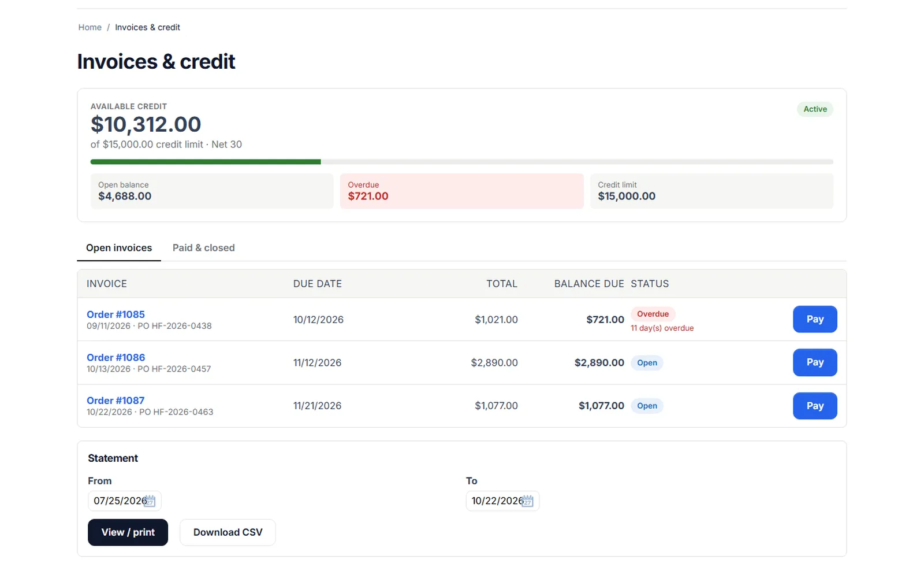Screen dimensions: 924x578
Task: Click balance due $721.00 in Order #1085 row
Action: [x=605, y=320]
